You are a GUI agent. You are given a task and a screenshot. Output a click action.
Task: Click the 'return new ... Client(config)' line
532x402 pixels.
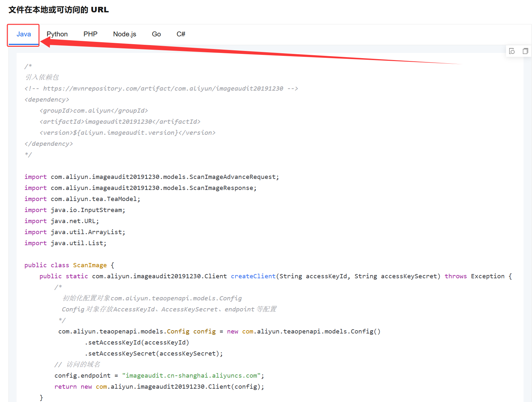pyautogui.click(x=159, y=386)
